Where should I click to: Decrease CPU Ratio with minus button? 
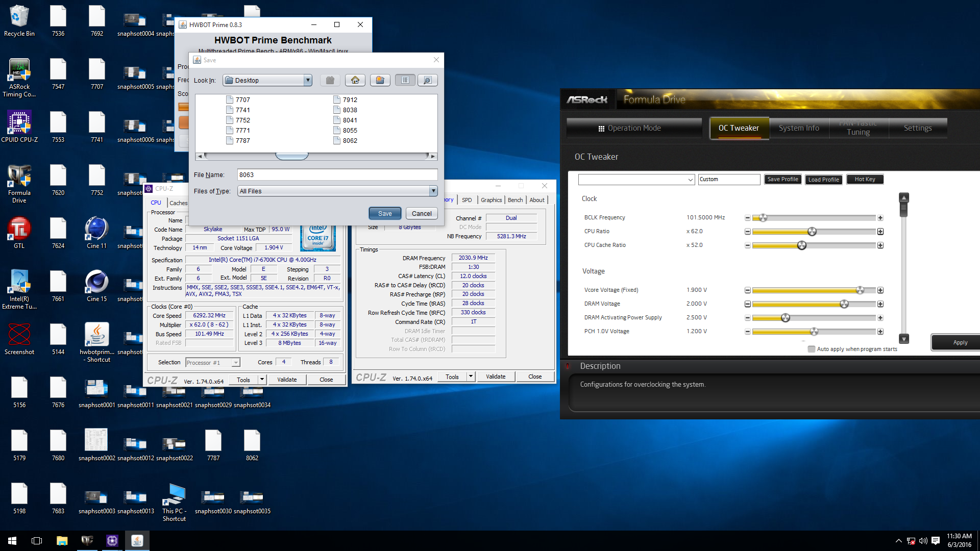(748, 232)
